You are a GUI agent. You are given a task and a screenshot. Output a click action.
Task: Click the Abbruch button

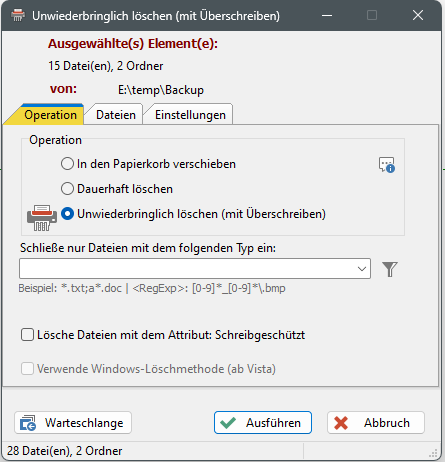pos(376,423)
